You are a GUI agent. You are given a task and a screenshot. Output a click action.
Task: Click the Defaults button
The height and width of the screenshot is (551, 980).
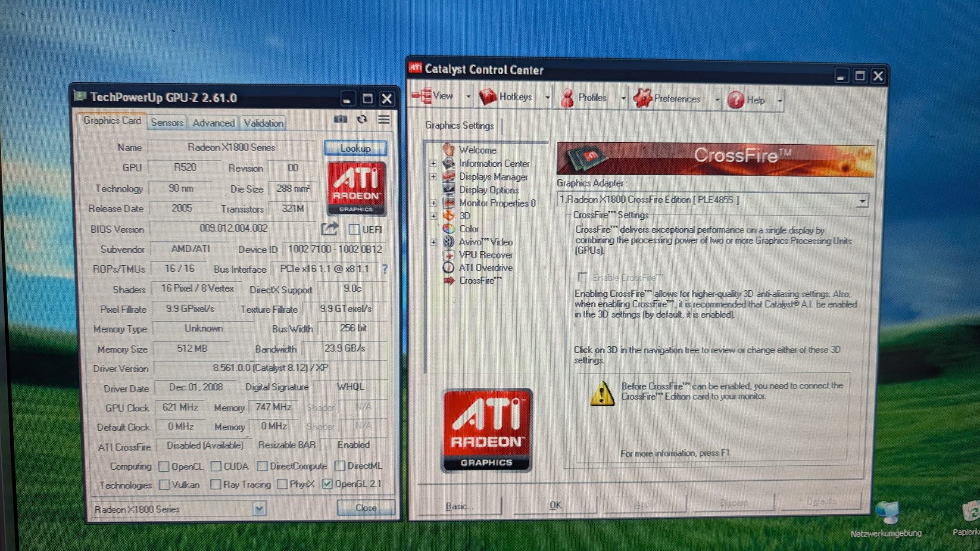click(x=821, y=501)
